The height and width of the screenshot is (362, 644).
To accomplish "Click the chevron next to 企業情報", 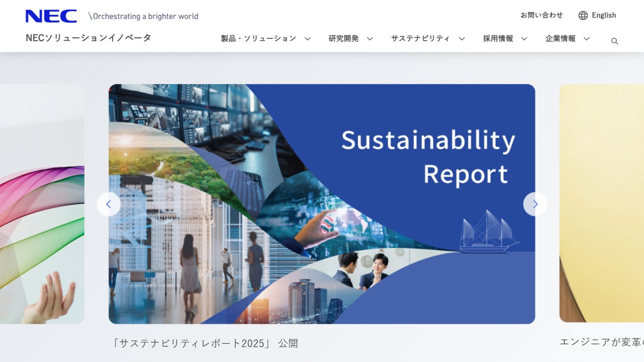I will click(x=586, y=39).
